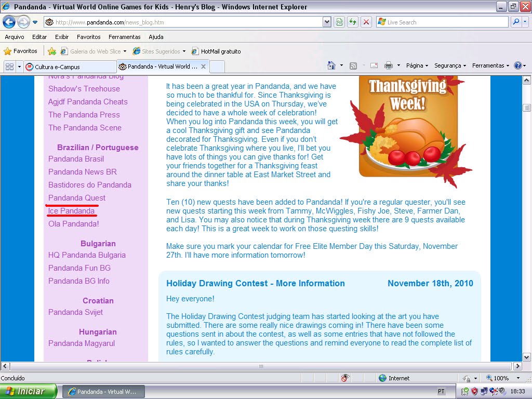The image size is (532, 399).
Task: Click the Home page icon
Action: [331, 65]
